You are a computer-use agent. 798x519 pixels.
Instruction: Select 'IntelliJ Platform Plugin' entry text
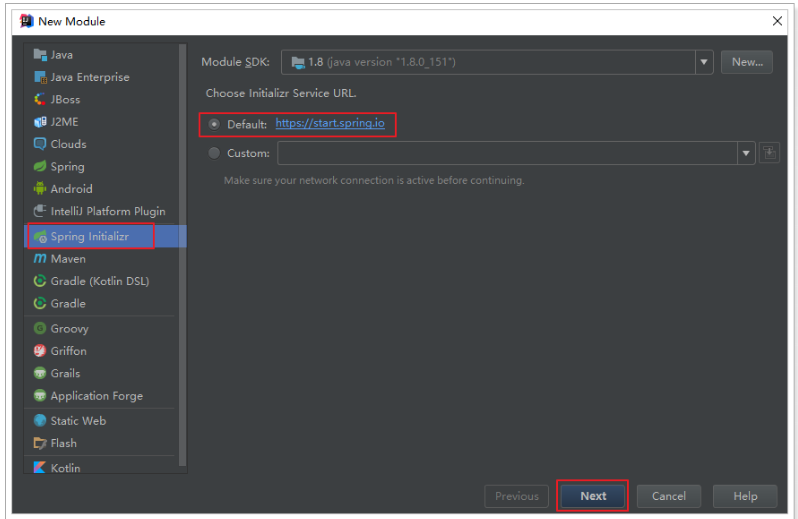[108, 211]
